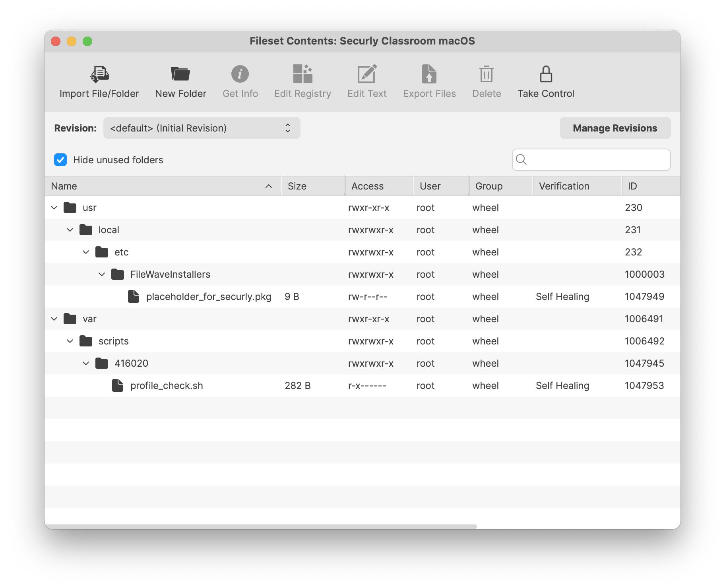Click the ID 1000003 cell
The height and width of the screenshot is (588, 725).
644,274
